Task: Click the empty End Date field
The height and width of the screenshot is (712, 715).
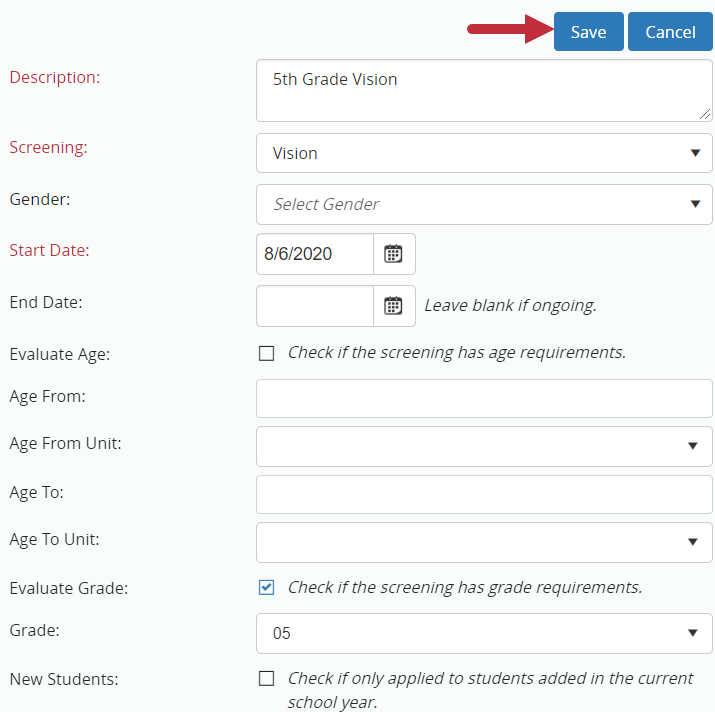Action: click(x=315, y=306)
